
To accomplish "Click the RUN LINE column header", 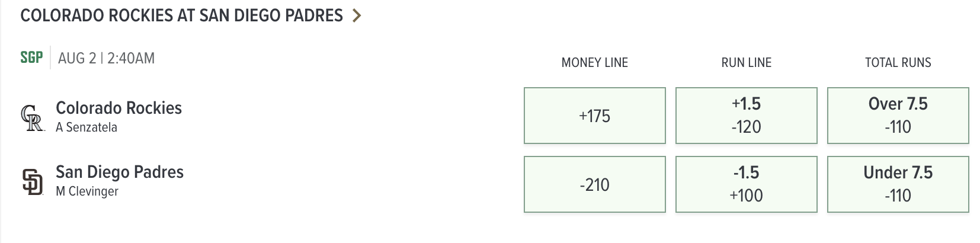I will coord(747,63).
